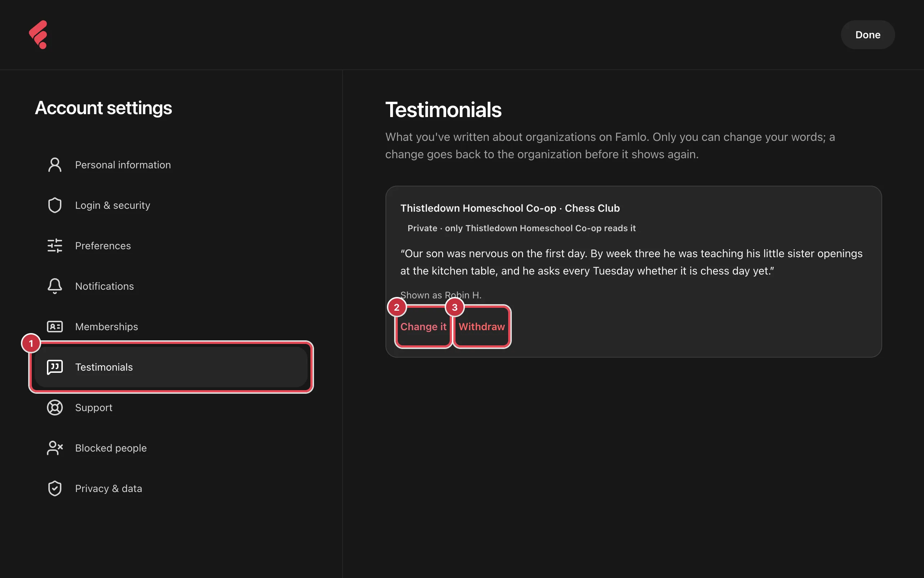Click the bell icon beside Notifications
The image size is (924, 578).
tap(55, 286)
